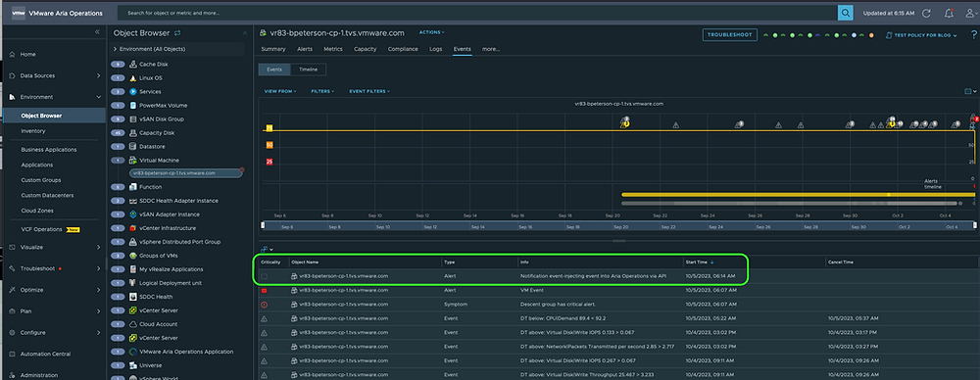
Task: Select the PowerMax Volume icon
Action: pos(133,106)
